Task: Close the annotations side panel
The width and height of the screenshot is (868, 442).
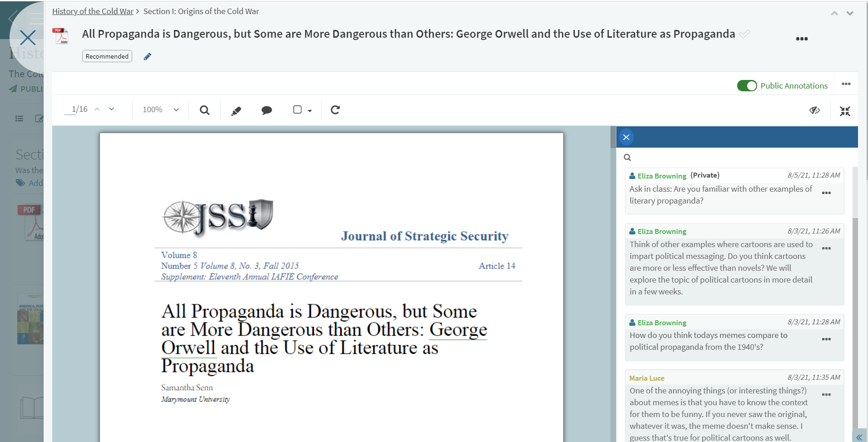Action: pyautogui.click(x=626, y=137)
